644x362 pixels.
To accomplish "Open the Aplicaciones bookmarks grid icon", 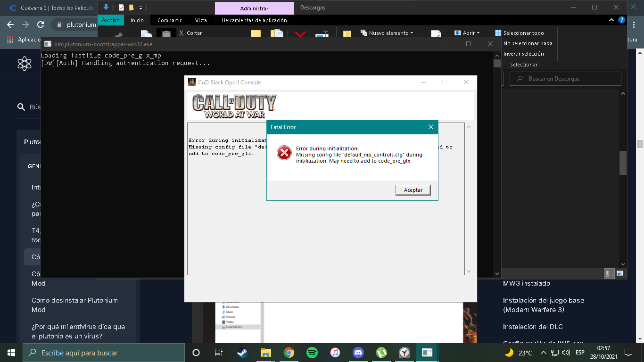I will pyautogui.click(x=10, y=40).
